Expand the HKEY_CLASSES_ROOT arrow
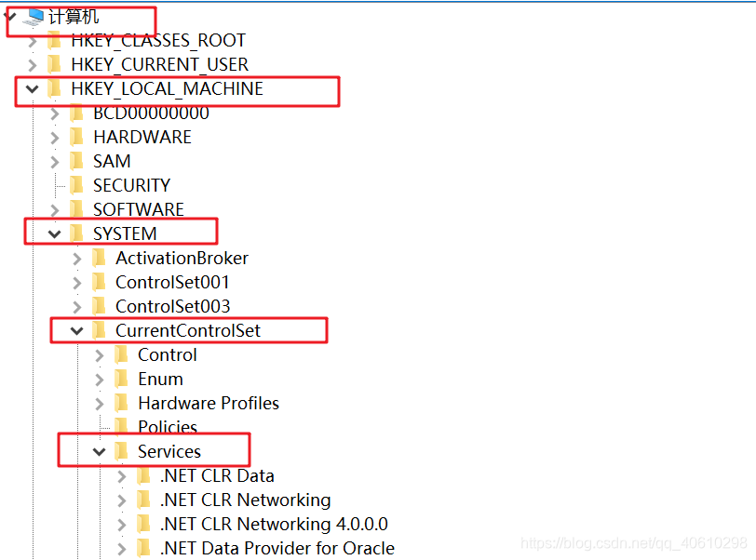This screenshot has height=560, width=756. tap(33, 42)
